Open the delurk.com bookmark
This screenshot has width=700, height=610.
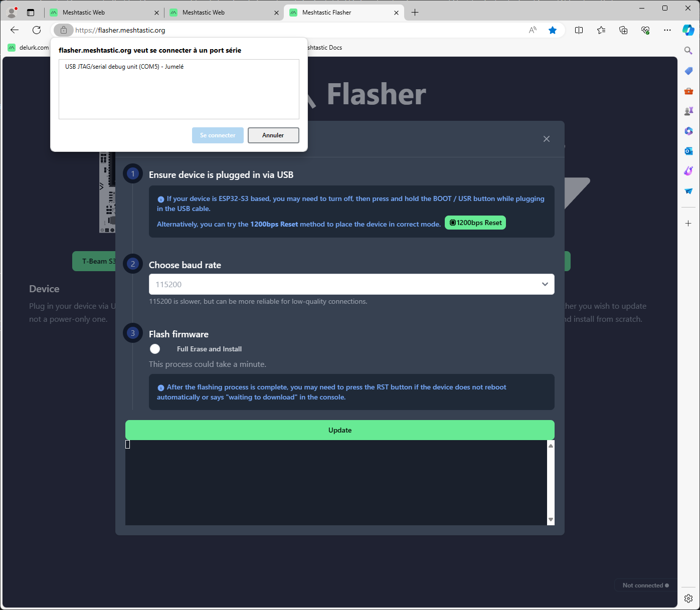pos(29,48)
